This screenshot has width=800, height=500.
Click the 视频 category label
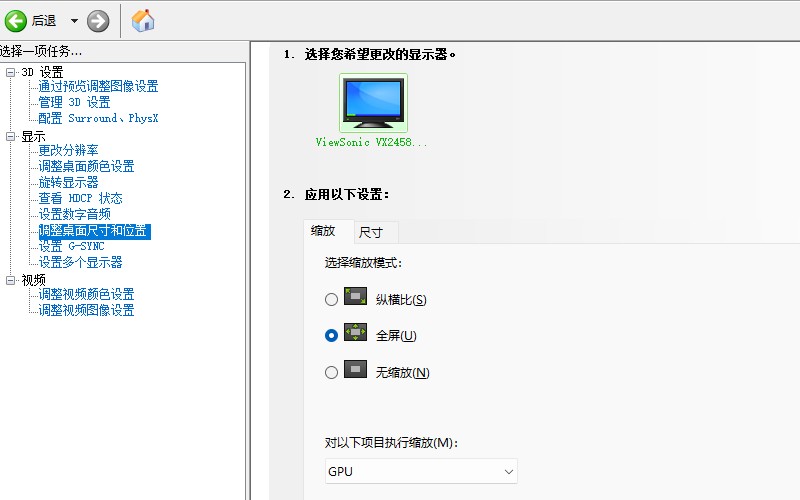33,280
